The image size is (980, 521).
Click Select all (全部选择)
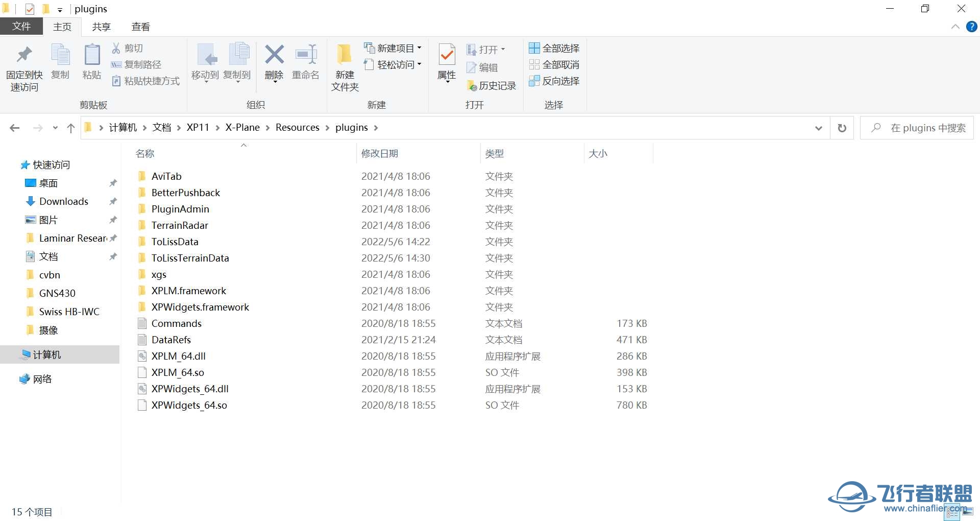pos(554,48)
